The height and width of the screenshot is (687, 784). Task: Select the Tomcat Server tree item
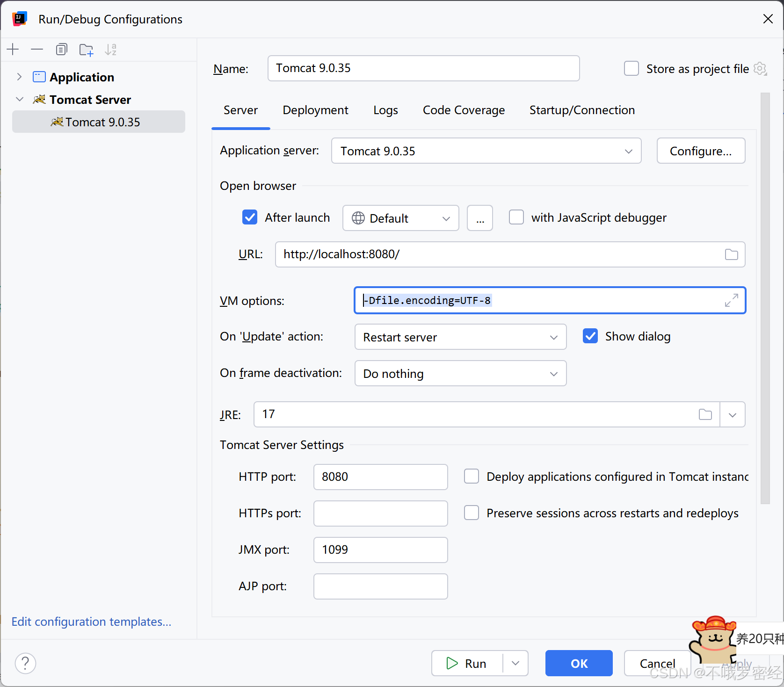(x=90, y=99)
